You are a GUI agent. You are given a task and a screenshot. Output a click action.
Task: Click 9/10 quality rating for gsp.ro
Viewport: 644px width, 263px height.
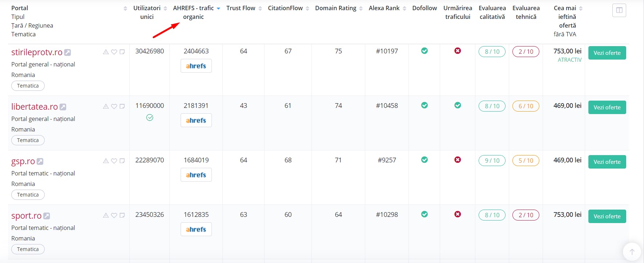point(492,161)
